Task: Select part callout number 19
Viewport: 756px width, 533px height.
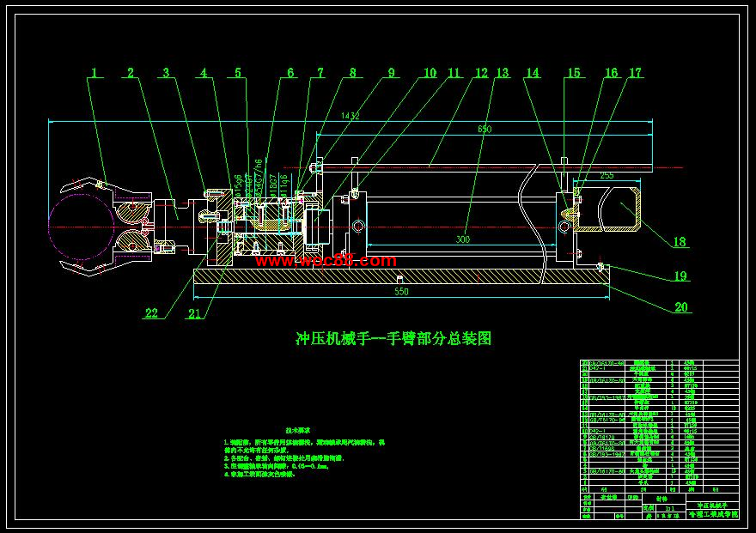Action: tap(680, 276)
